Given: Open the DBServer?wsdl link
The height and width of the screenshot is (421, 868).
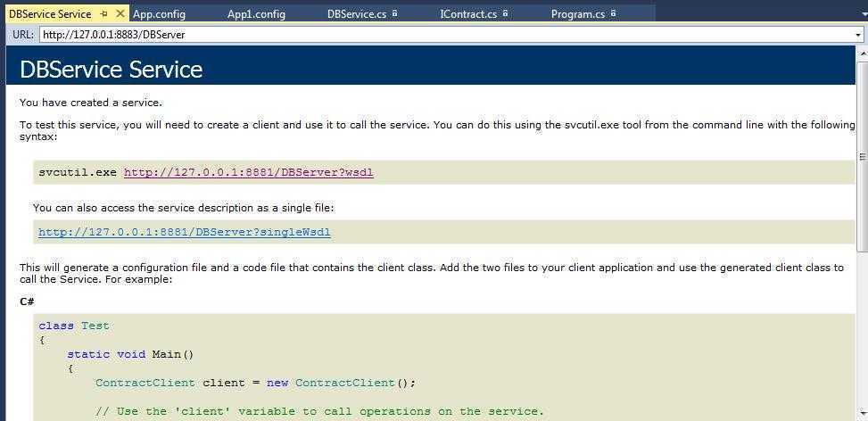Looking at the screenshot, I should coord(249,172).
